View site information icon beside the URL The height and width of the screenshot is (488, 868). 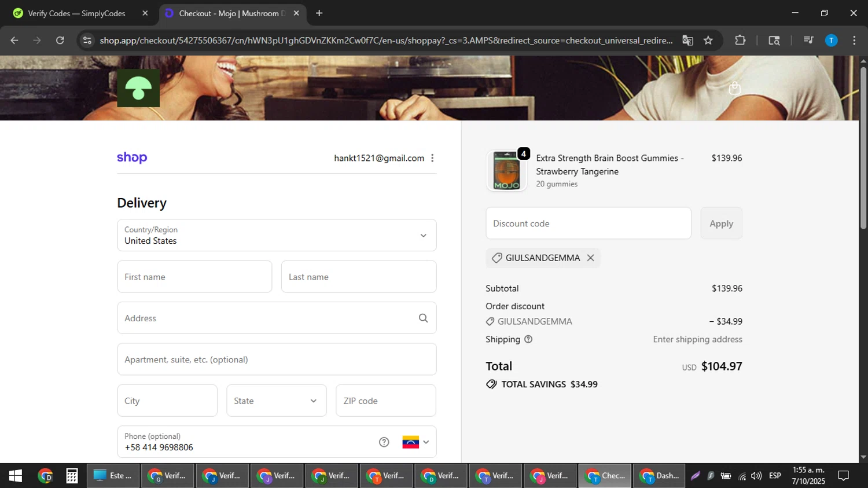(x=87, y=41)
